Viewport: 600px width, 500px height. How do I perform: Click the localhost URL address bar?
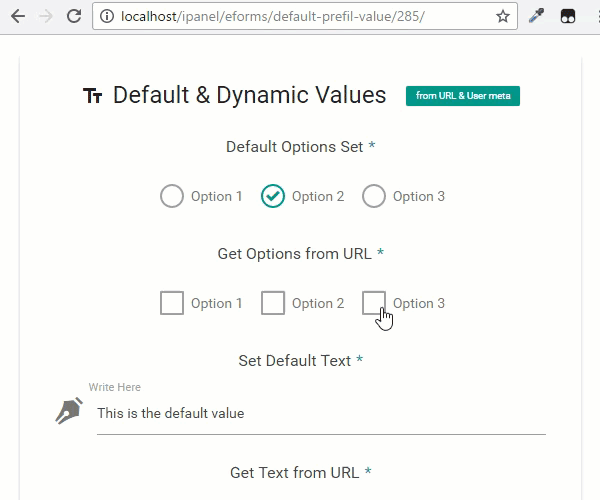coord(272,16)
